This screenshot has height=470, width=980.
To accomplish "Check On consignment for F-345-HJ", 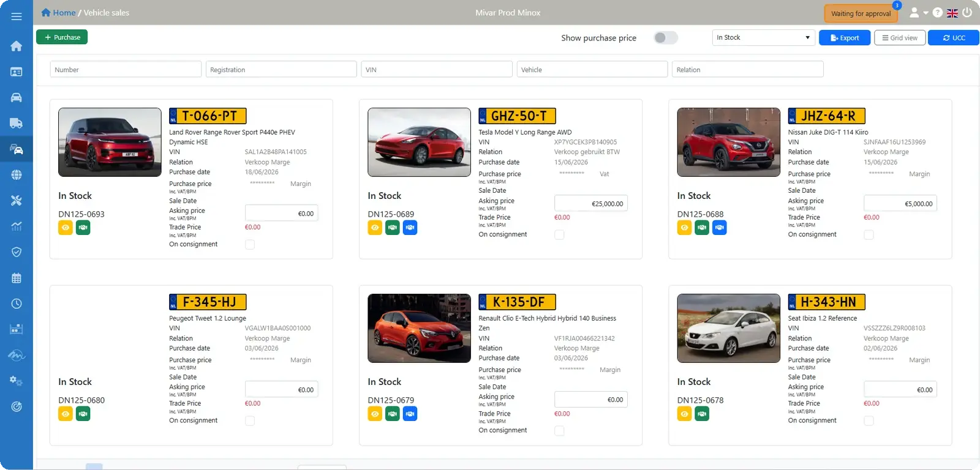I will 250,420.
